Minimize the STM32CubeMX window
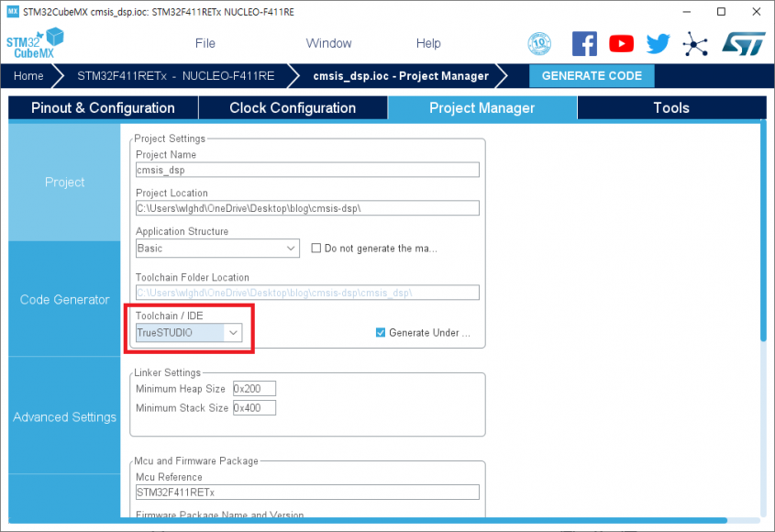The width and height of the screenshot is (775, 532). [687, 11]
